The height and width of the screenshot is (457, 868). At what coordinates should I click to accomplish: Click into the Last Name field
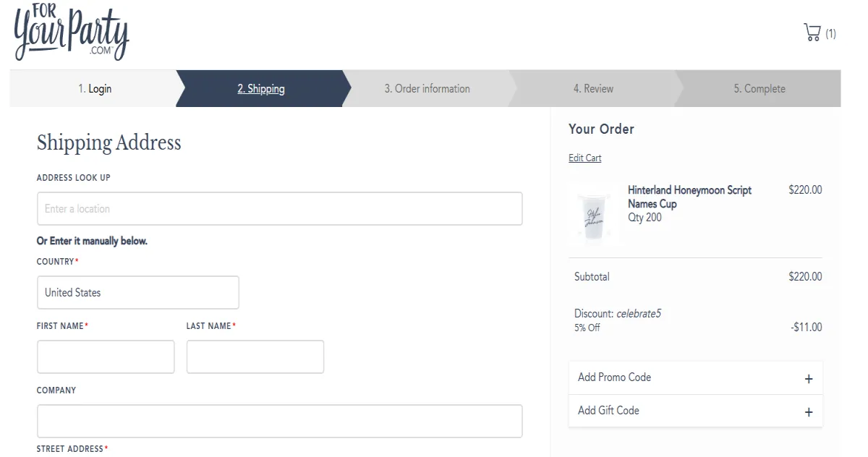(255, 356)
